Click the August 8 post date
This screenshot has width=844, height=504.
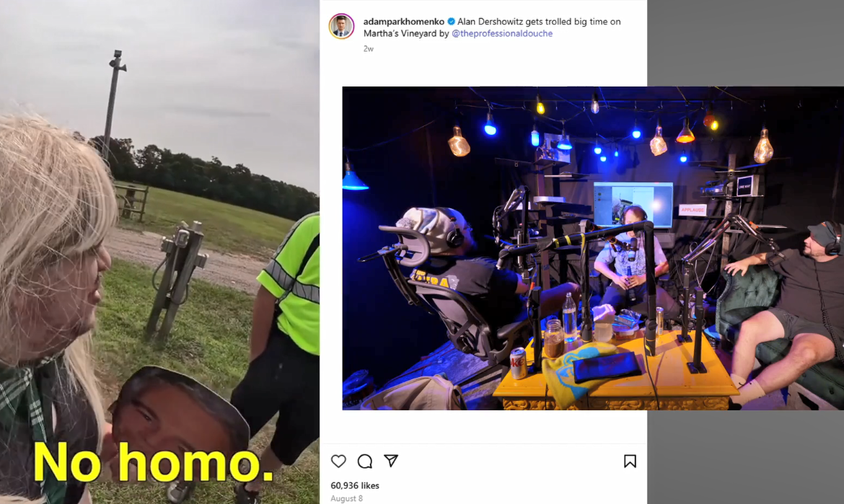pos(347,499)
